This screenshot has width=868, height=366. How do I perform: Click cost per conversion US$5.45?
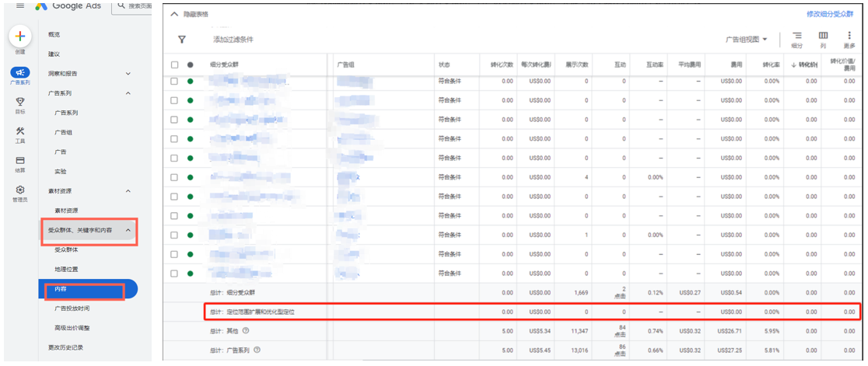point(541,350)
